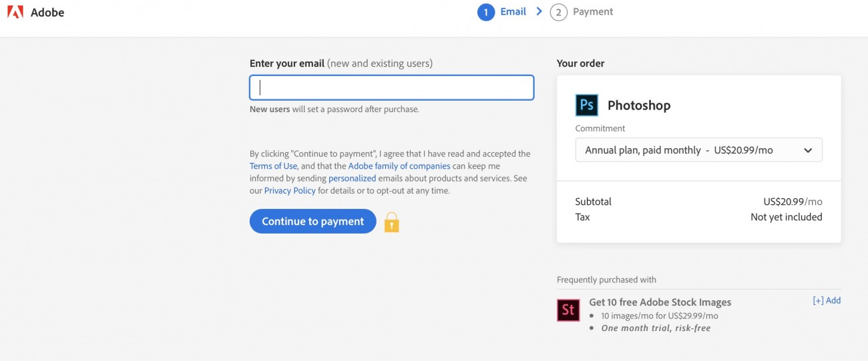Click the Photoshop Ps product icon

[587, 105]
